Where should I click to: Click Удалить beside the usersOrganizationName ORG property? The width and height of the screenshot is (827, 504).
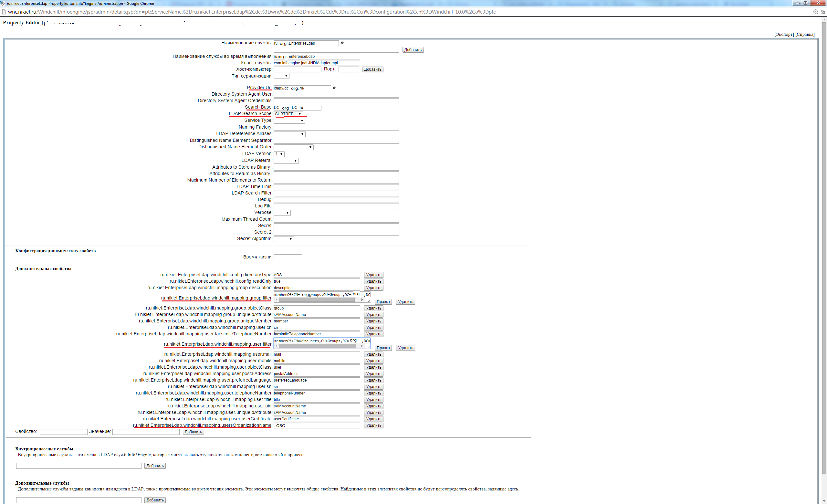pyautogui.click(x=373, y=425)
